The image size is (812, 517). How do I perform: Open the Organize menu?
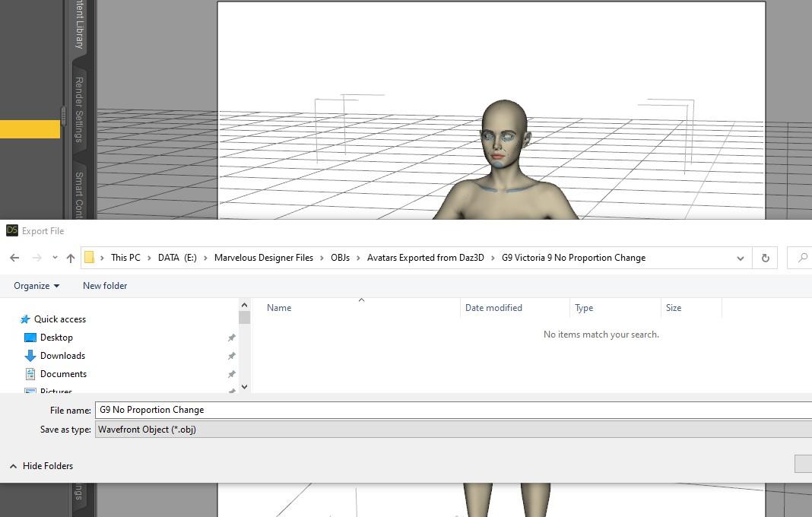[36, 285]
